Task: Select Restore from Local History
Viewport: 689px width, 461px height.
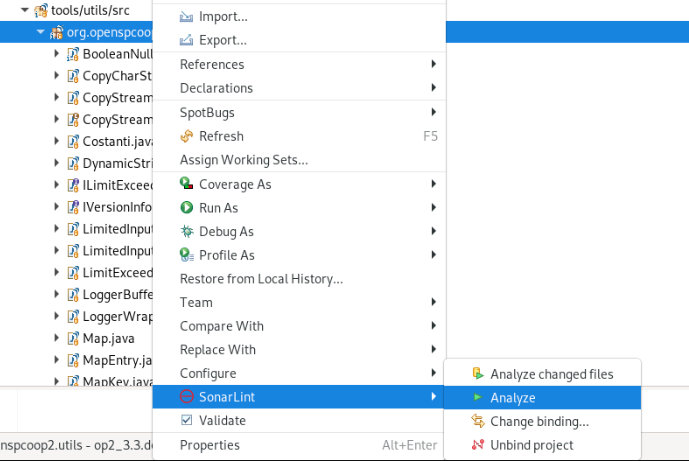Action: tap(299, 279)
